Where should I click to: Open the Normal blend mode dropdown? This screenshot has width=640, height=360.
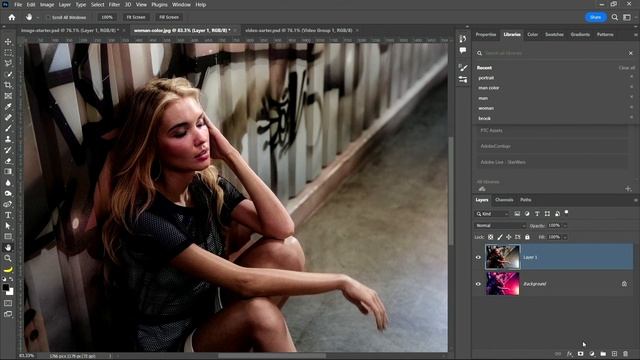[500, 225]
